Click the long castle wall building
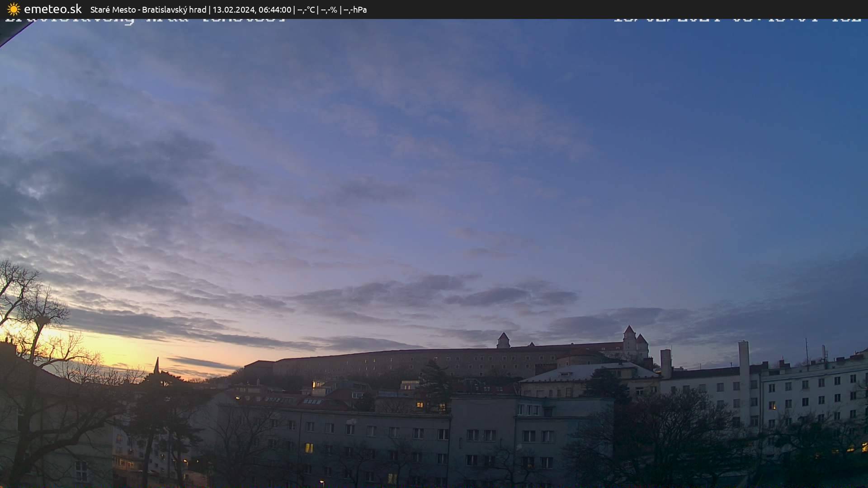Image resolution: width=868 pixels, height=488 pixels. point(407,363)
